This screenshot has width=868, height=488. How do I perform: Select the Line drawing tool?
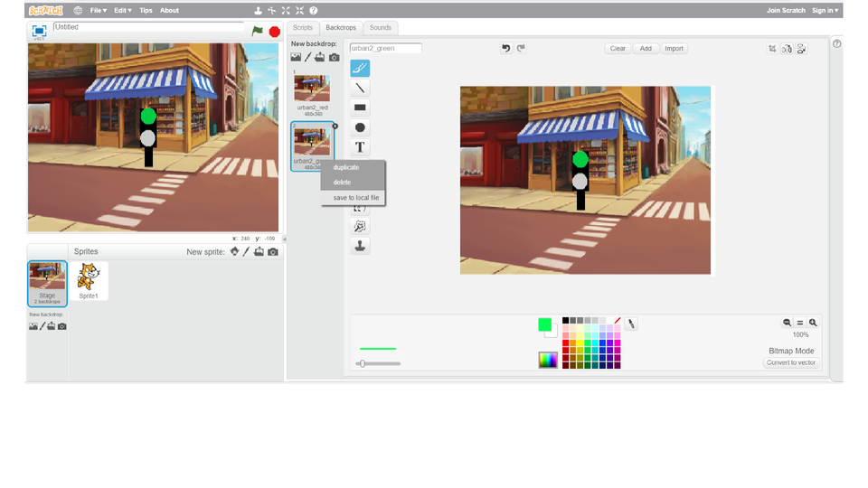pos(360,88)
